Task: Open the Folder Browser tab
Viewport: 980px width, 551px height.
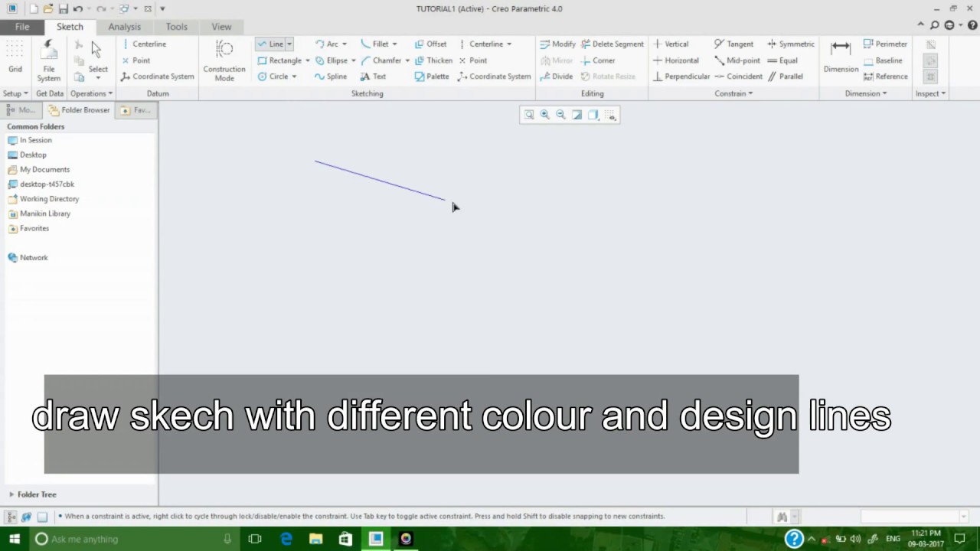Action: coord(79,110)
